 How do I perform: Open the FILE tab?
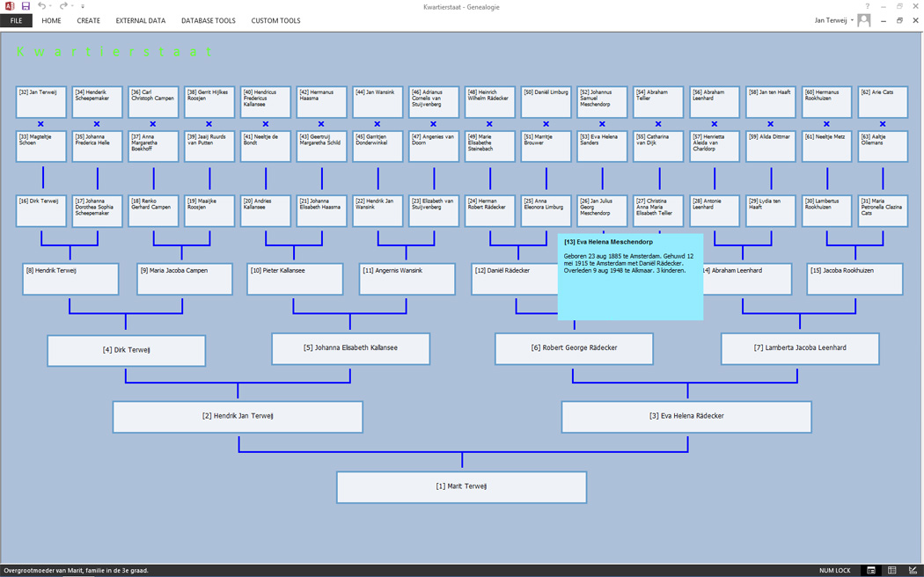[16, 20]
